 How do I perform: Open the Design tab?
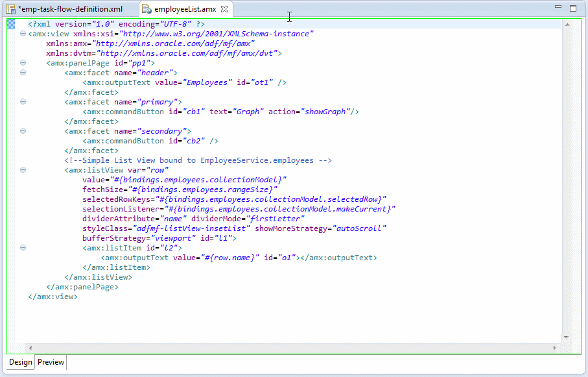21,362
